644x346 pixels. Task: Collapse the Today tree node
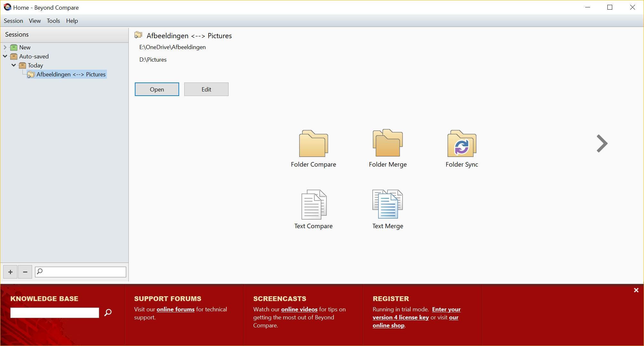pyautogui.click(x=13, y=65)
